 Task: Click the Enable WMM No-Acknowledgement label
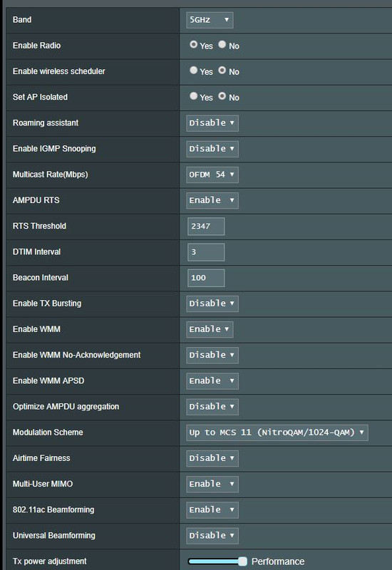coord(77,355)
